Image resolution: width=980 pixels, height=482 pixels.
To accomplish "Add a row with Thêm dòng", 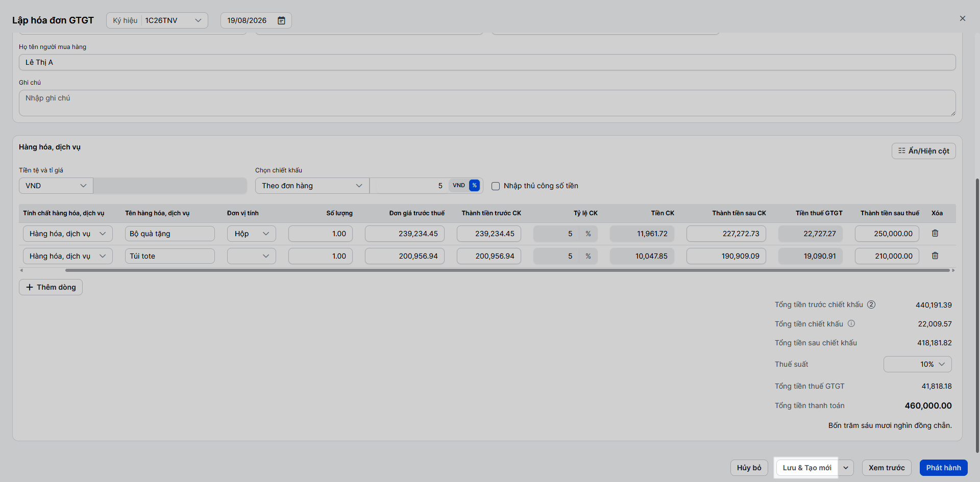I will (51, 287).
